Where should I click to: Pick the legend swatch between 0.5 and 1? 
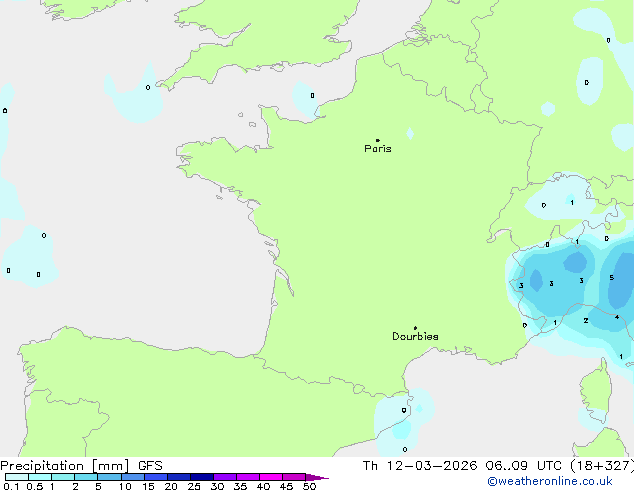40,477
